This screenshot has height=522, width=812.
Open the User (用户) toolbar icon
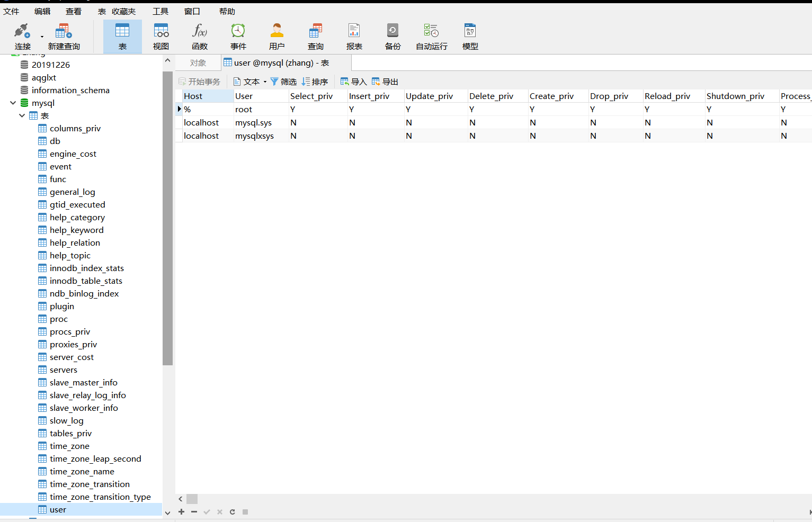coord(277,36)
